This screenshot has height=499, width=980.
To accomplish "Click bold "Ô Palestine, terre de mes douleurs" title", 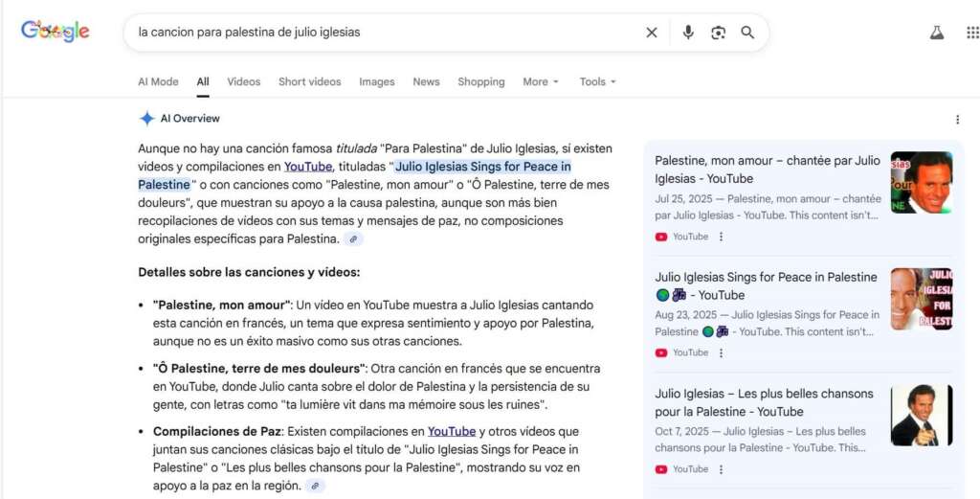I will (x=260, y=369).
